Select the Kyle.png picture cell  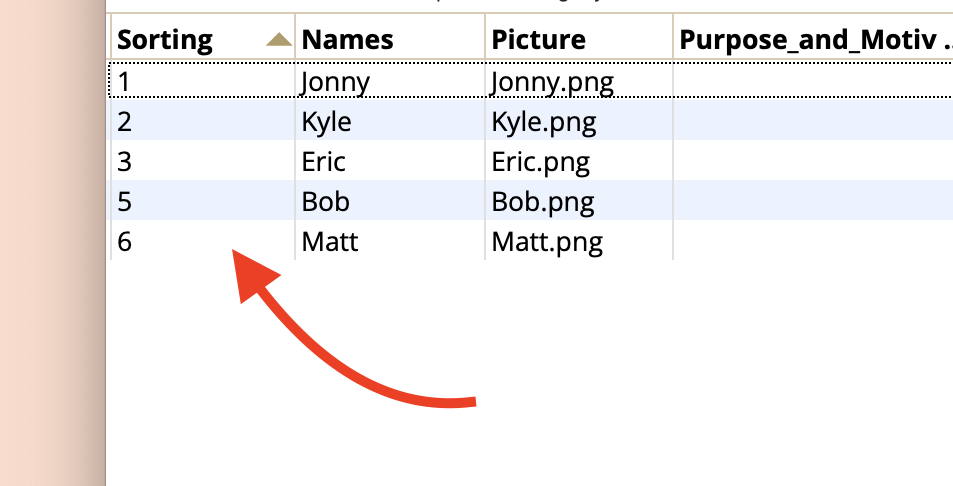coord(579,120)
